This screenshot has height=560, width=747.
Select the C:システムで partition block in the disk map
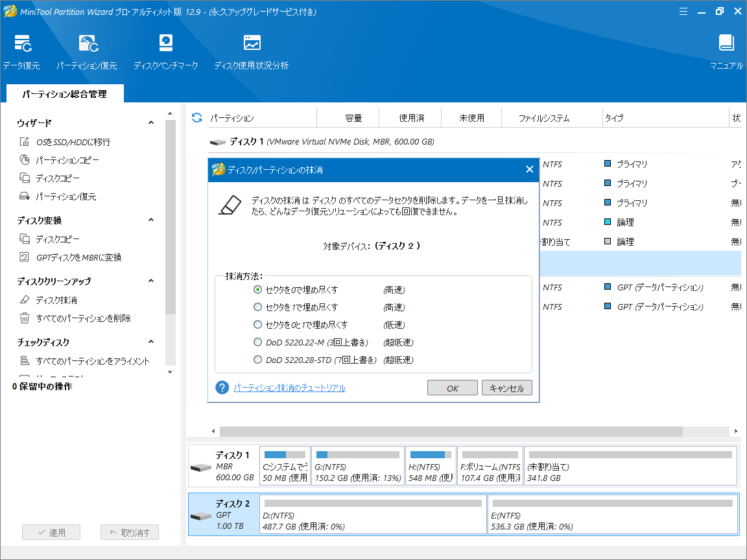click(x=285, y=466)
